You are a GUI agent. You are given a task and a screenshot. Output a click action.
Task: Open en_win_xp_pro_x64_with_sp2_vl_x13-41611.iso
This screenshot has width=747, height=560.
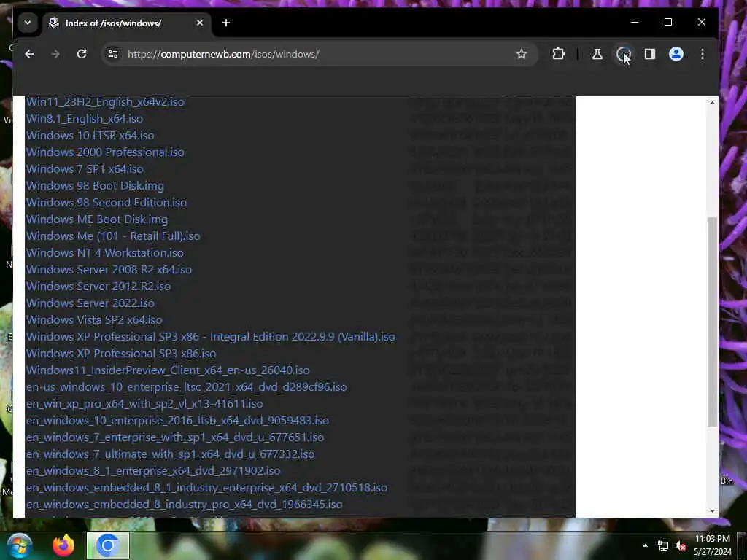point(144,404)
